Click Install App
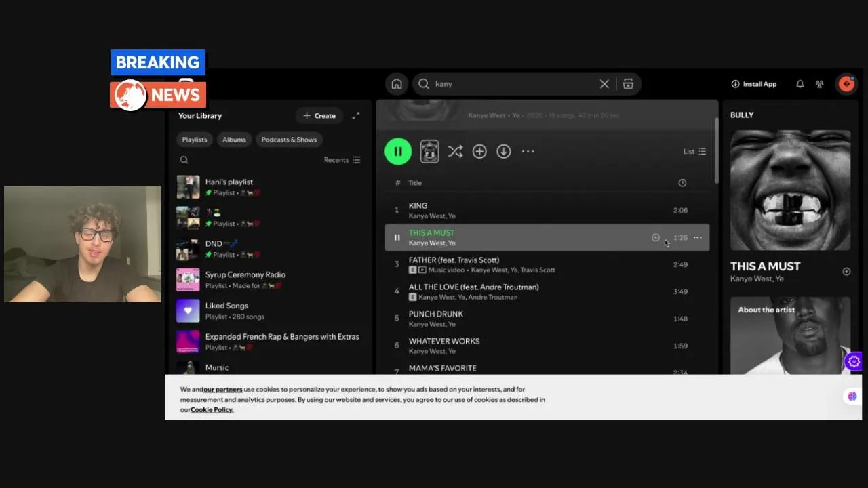Screen dimensions: 868x488 (754, 84)
